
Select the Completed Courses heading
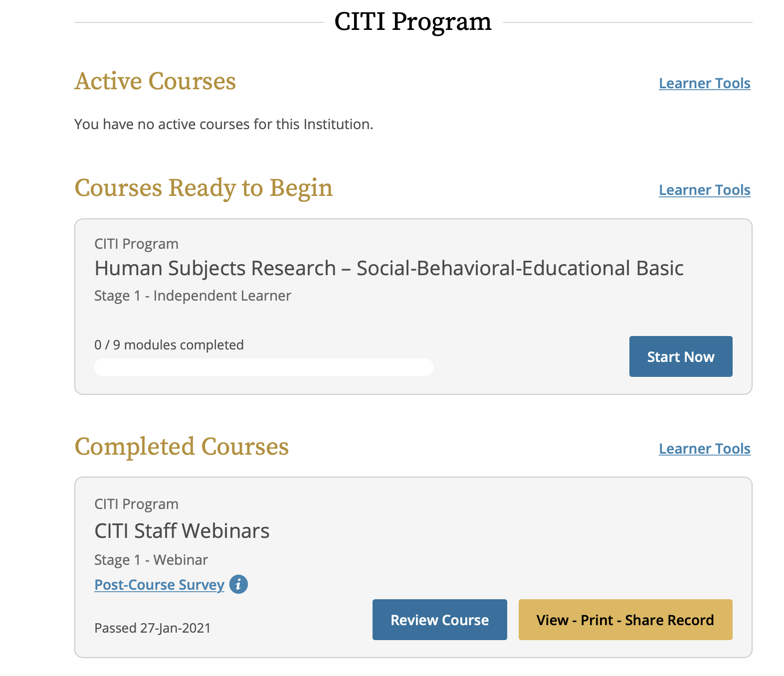(x=182, y=447)
